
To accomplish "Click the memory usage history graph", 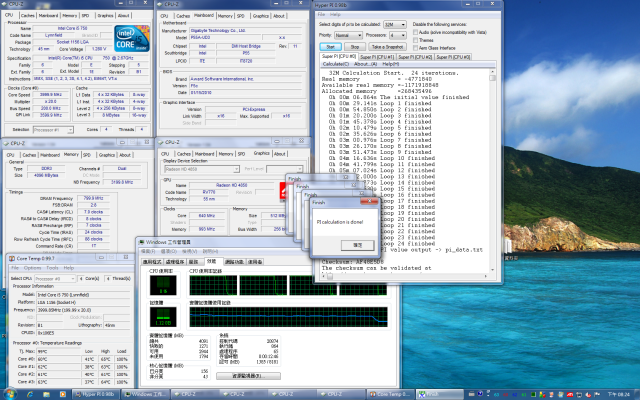I will point(288,317).
